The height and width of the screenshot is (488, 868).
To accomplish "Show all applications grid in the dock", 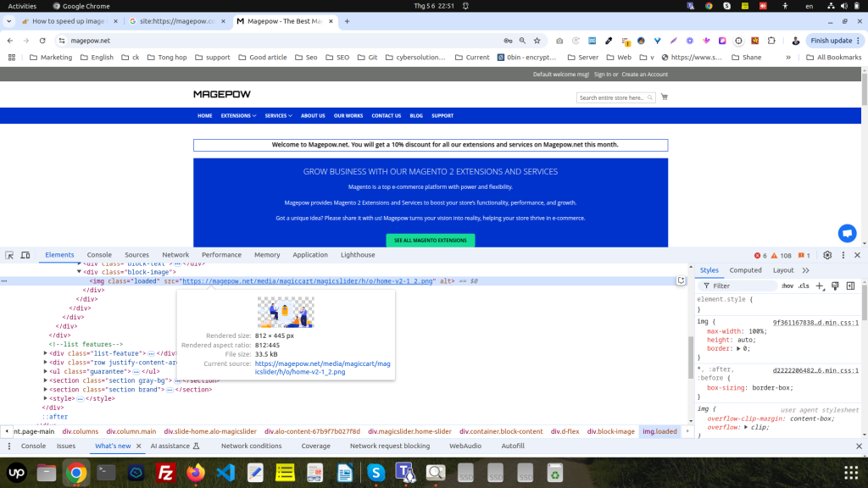I will click(x=851, y=473).
